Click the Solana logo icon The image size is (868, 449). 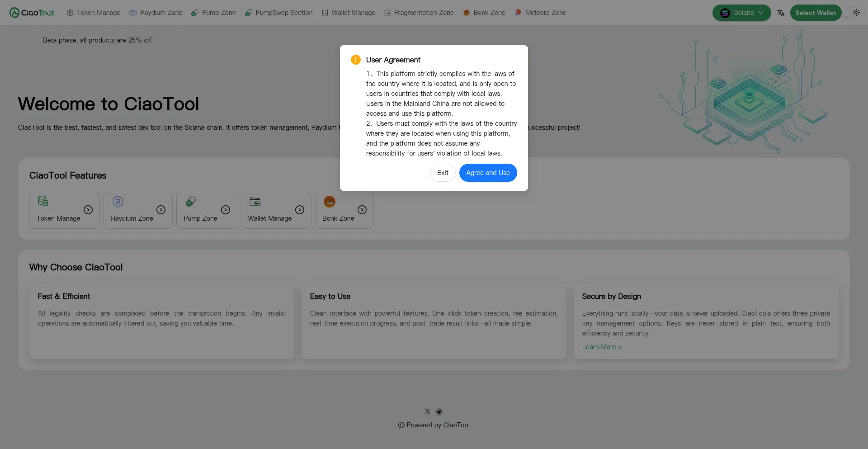tap(725, 13)
